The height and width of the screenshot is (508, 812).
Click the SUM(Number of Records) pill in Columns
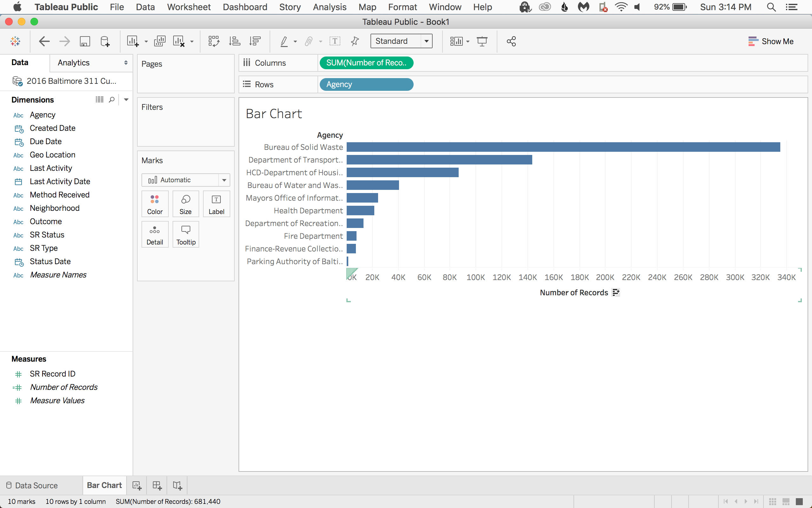tap(366, 63)
